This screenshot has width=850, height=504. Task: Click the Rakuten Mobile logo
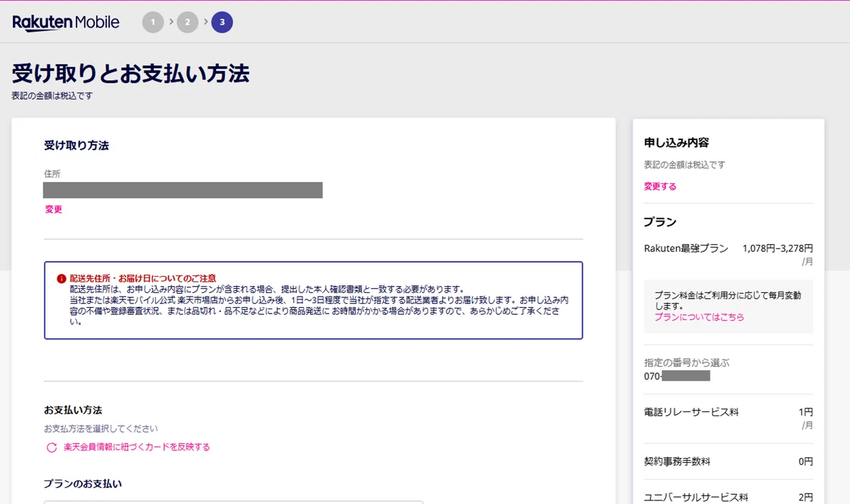(x=66, y=23)
